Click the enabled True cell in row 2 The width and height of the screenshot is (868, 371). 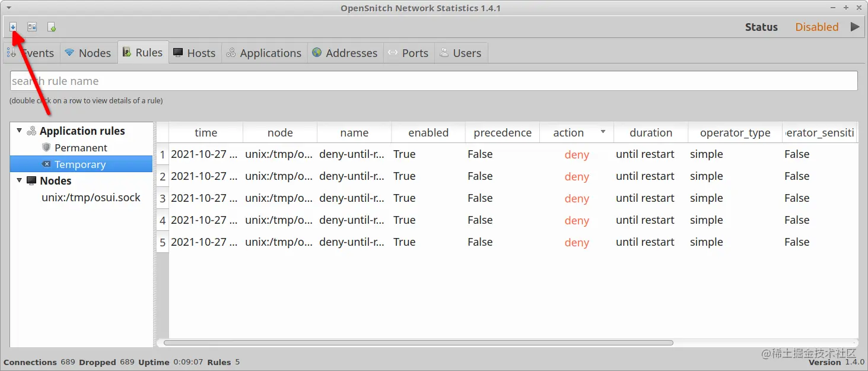(428, 176)
